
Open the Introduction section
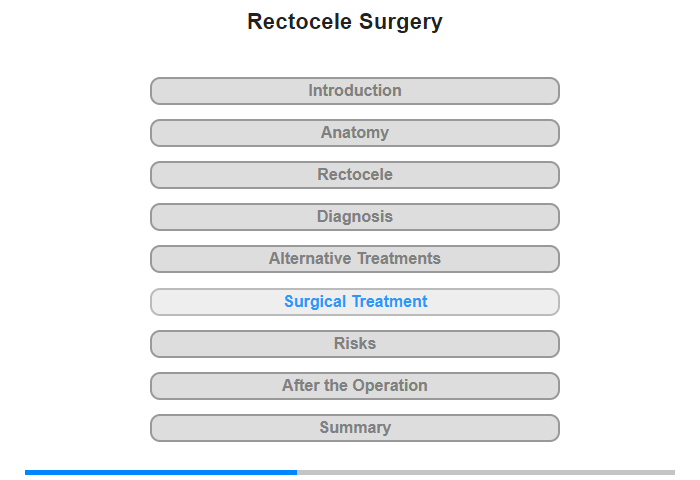coord(355,91)
